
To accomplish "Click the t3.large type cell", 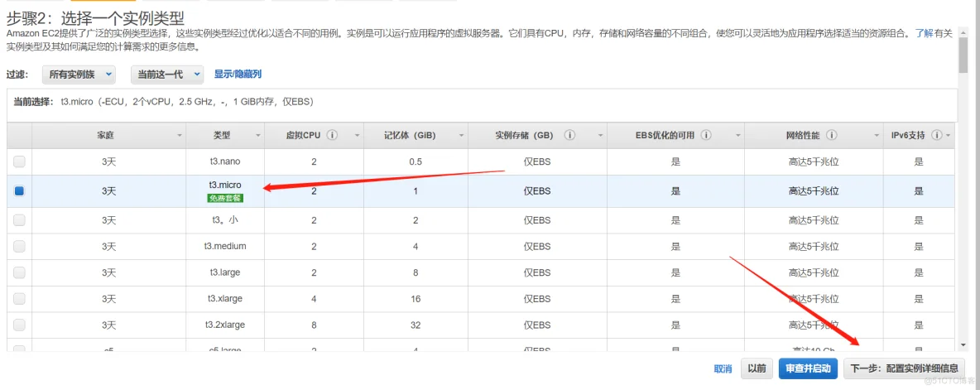I will point(225,272).
